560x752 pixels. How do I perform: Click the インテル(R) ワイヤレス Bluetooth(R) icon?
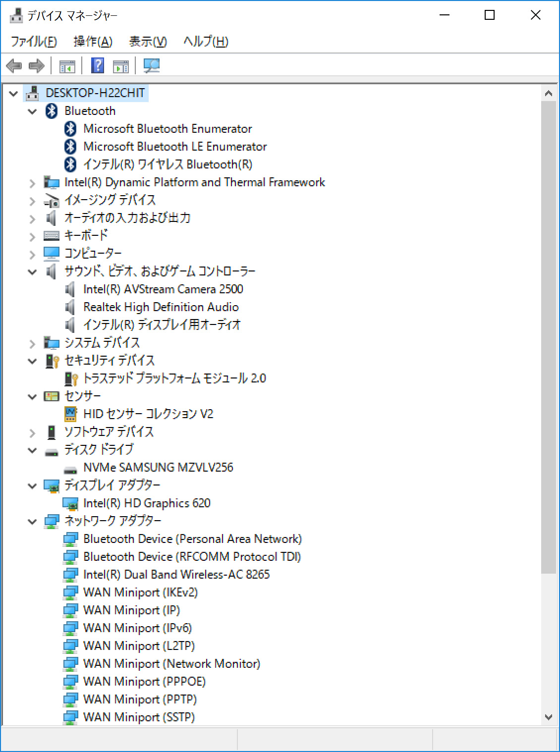click(x=70, y=164)
